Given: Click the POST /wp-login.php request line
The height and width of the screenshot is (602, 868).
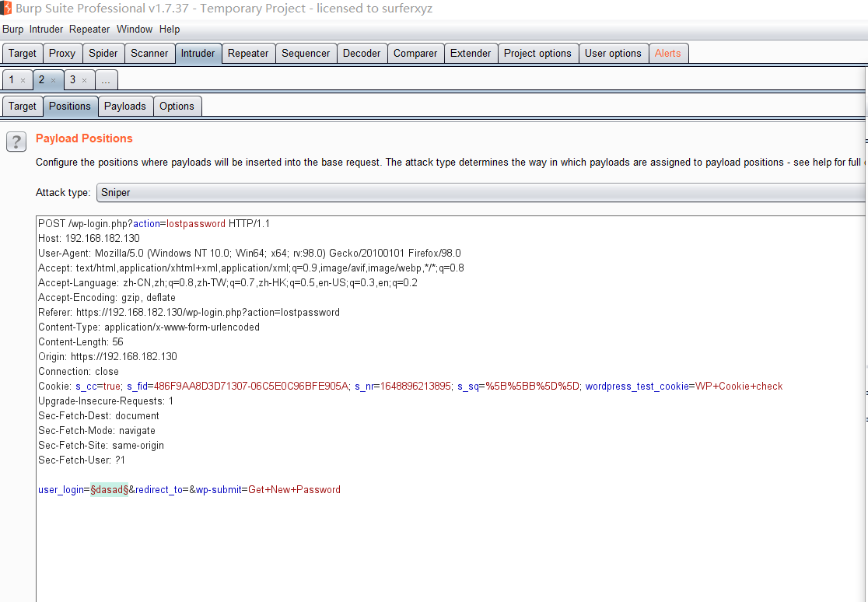Looking at the screenshot, I should 154,224.
